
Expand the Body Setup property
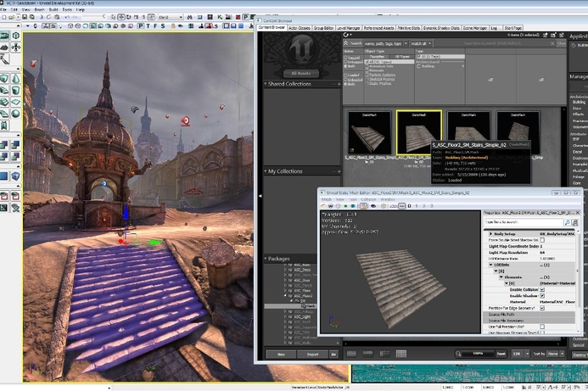tap(490, 233)
